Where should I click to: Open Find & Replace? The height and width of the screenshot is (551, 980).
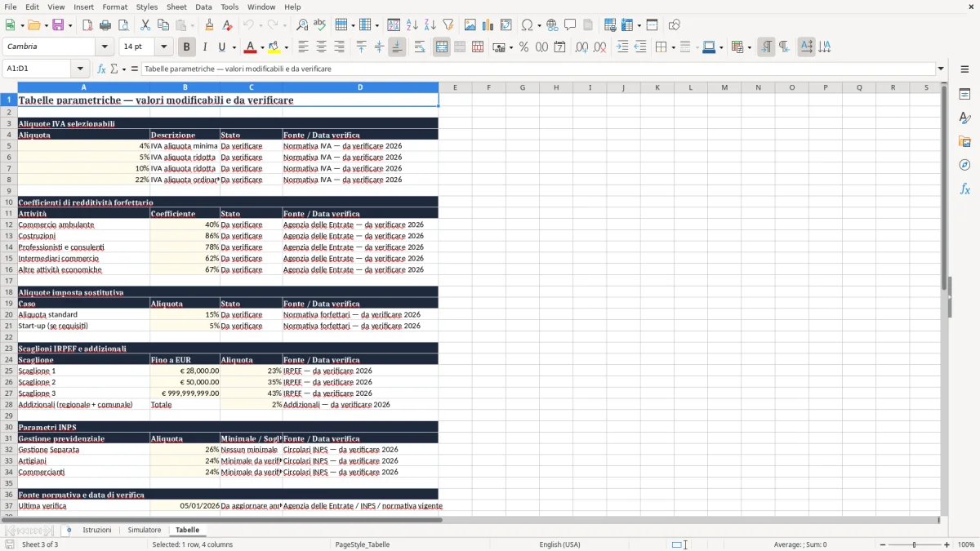pos(302,25)
